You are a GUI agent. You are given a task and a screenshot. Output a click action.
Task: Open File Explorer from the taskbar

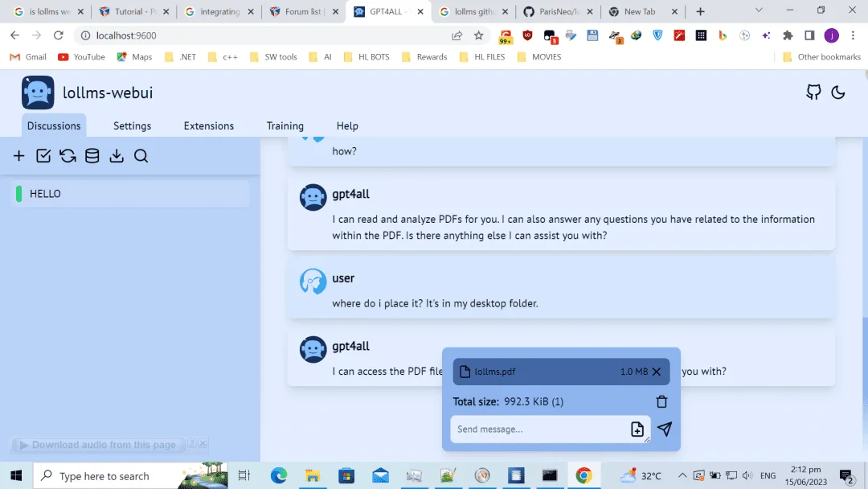pyautogui.click(x=312, y=475)
